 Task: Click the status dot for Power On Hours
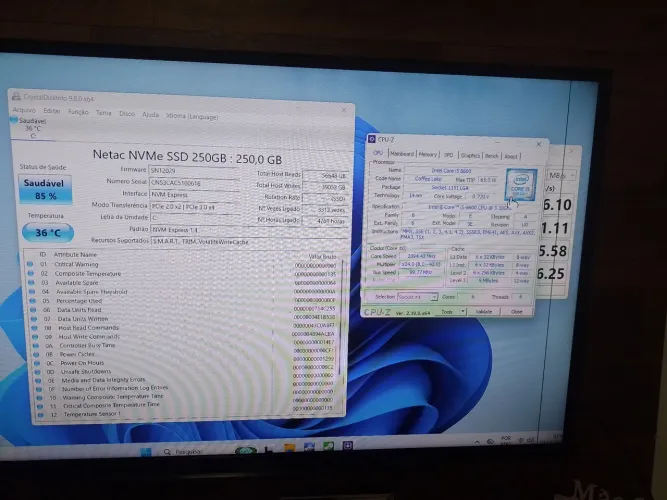(x=38, y=363)
